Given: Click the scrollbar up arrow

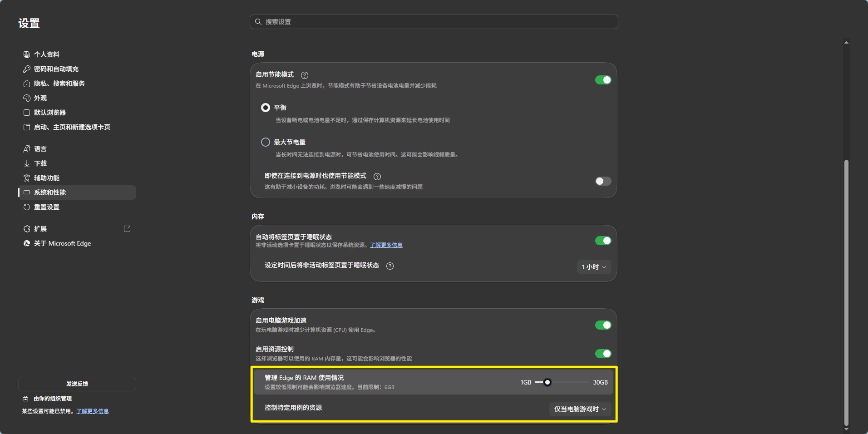Looking at the screenshot, I should coord(846,43).
